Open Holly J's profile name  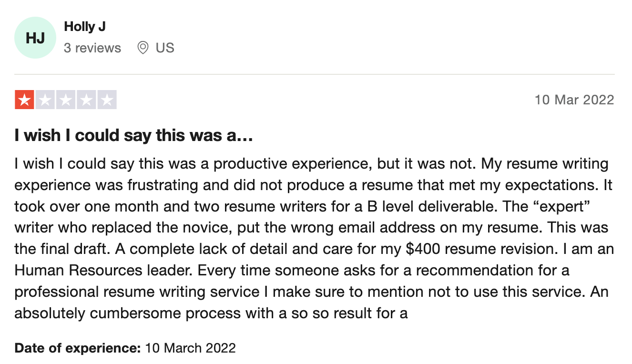tap(85, 27)
